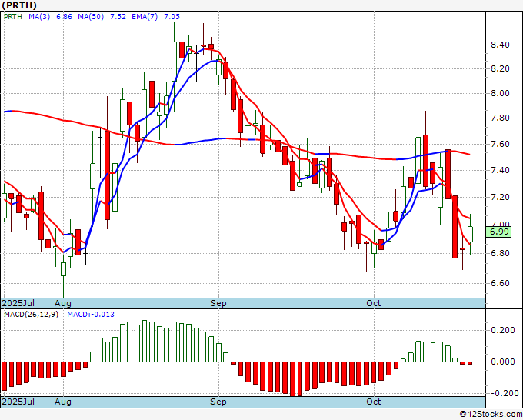This screenshot has width=523, height=420.
Task: Click the 6.80 price axis label
Action: pyautogui.click(x=500, y=253)
